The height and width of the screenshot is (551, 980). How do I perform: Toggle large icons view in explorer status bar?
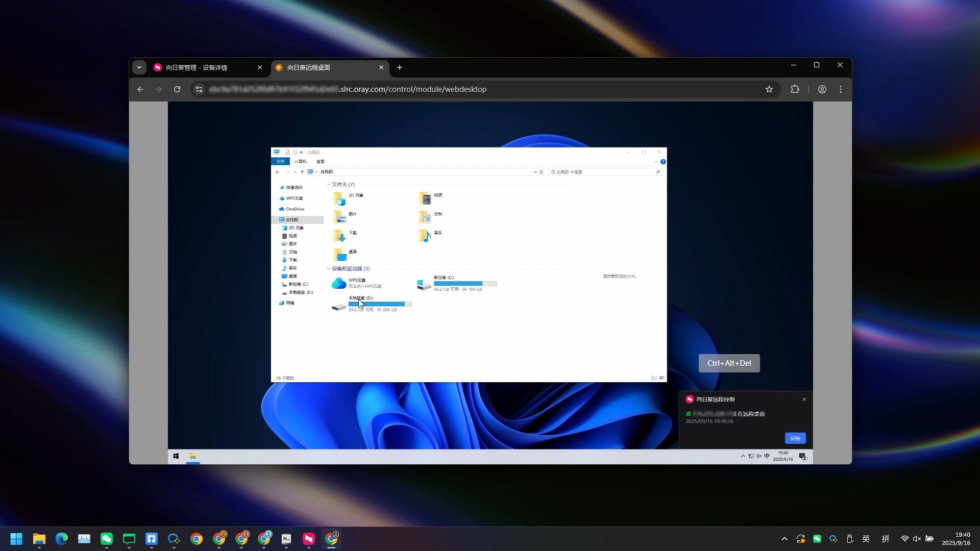click(x=662, y=378)
